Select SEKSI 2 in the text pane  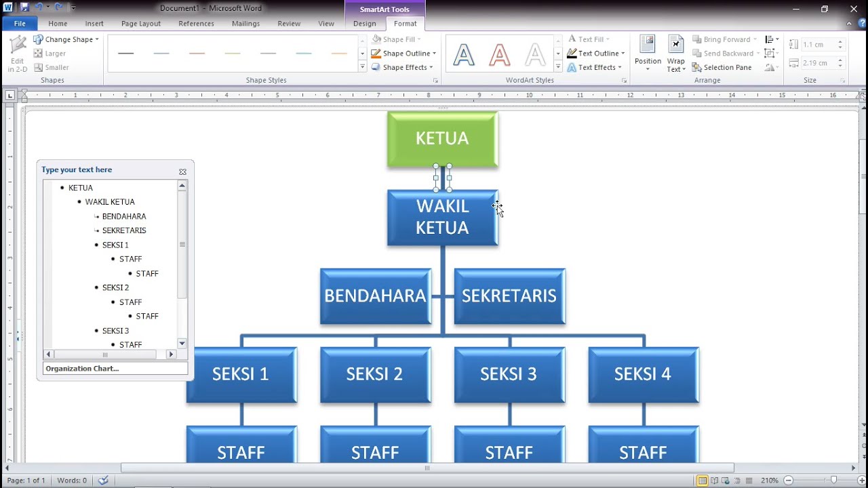(115, 287)
